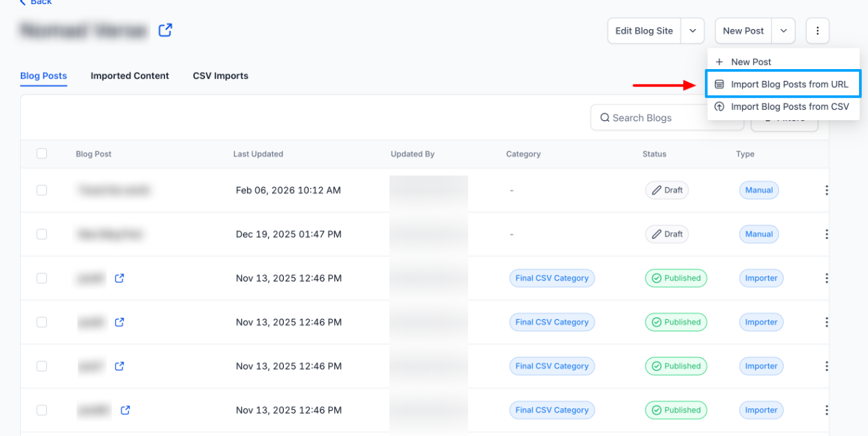Click the Edit Blog Site button
This screenshot has width=868, height=436.
point(644,31)
